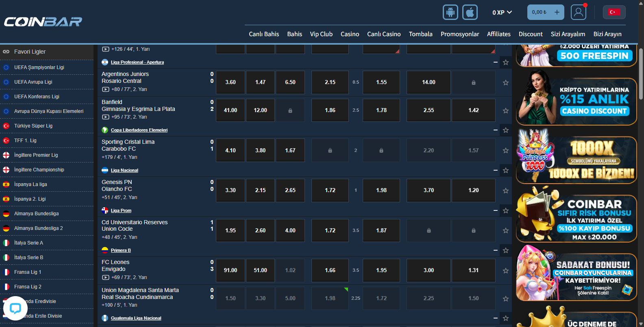Click the page vertical scrollbar
The image size is (644, 327).
641,73
